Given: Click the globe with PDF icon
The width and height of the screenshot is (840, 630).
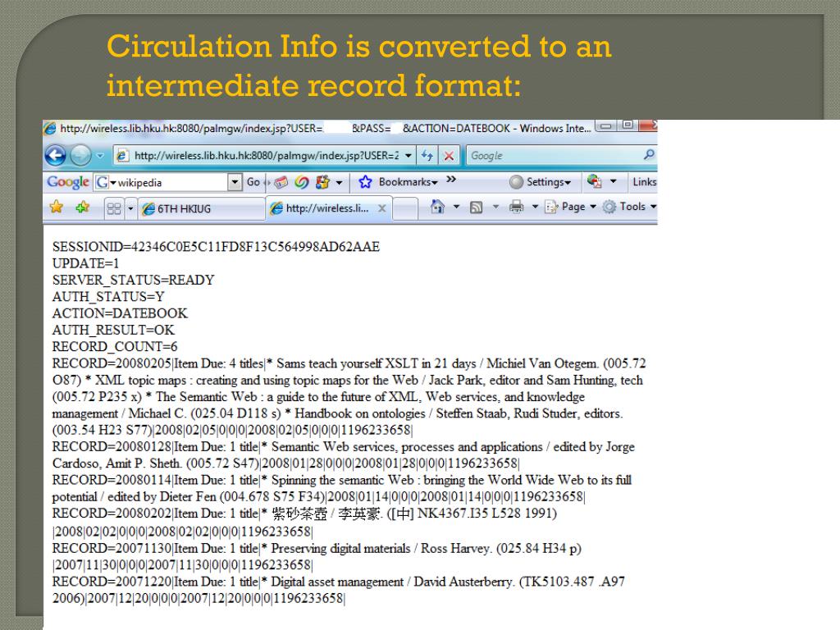Looking at the screenshot, I should (x=594, y=181).
